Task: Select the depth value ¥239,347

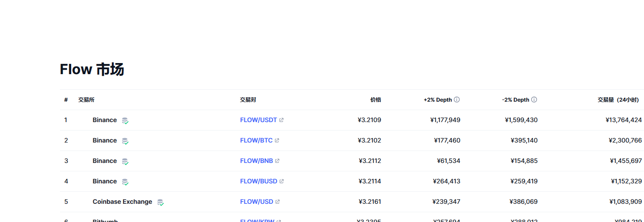Action: [446, 202]
